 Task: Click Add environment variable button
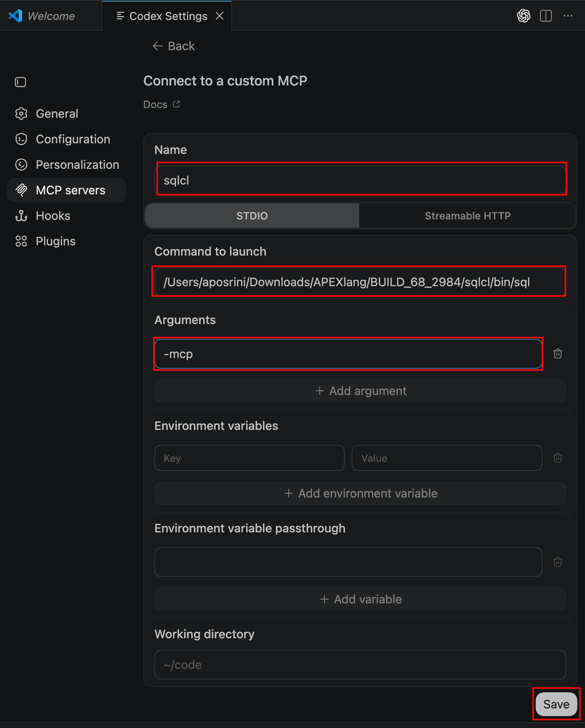[x=360, y=493]
